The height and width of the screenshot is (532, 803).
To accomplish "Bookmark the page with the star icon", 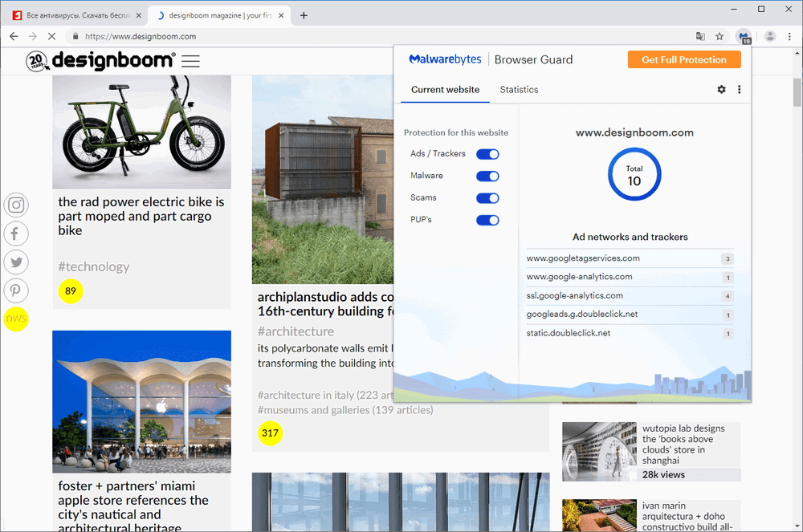I will point(719,36).
